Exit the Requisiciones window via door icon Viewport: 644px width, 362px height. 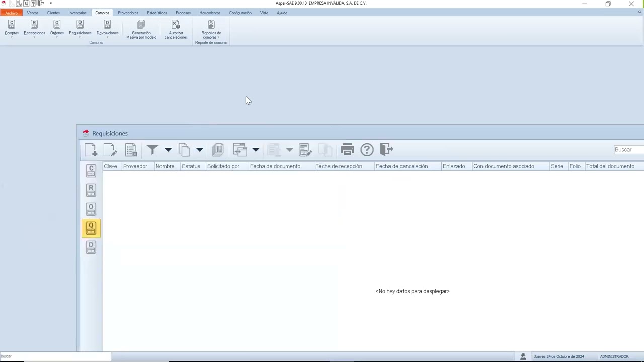pos(386,150)
